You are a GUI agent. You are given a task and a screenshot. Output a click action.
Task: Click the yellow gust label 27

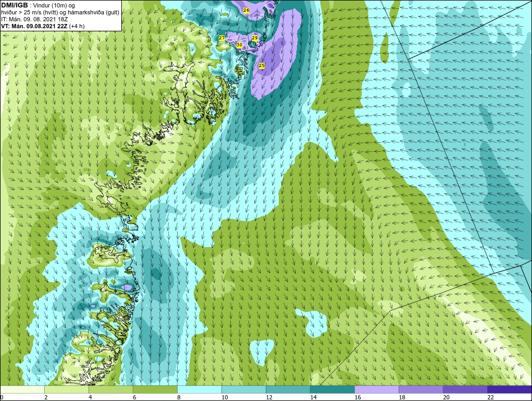coord(221,38)
